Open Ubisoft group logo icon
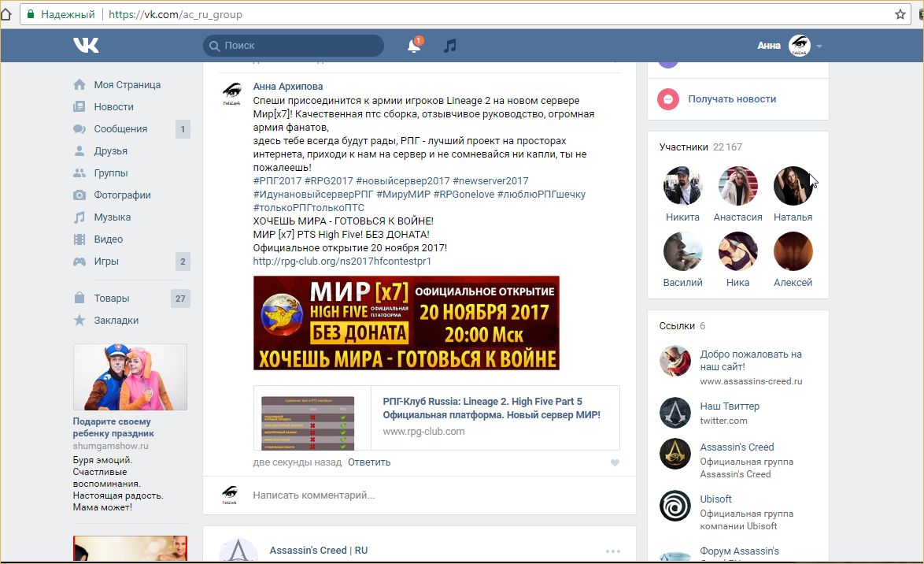 pyautogui.click(x=675, y=506)
